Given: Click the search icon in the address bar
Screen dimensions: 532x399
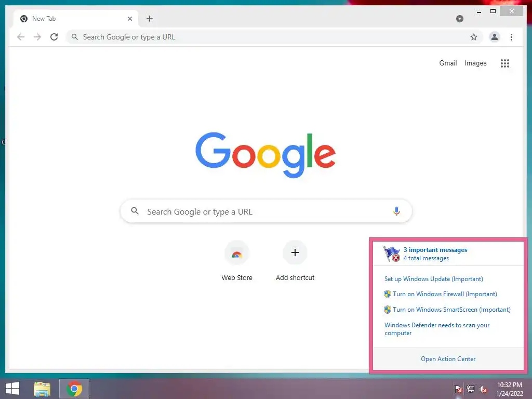Looking at the screenshot, I should coord(75,37).
